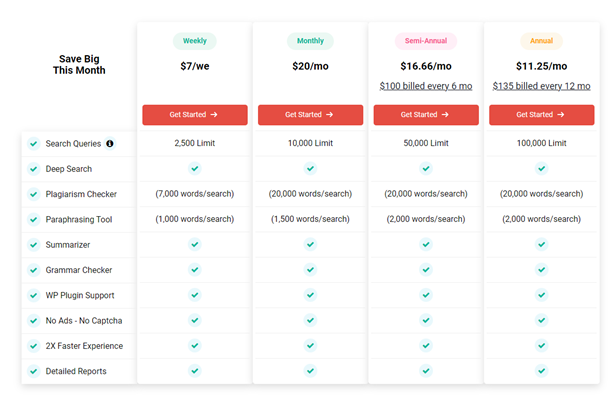Click Get Started under the $20/mo plan
The width and height of the screenshot is (612, 404).
click(310, 115)
